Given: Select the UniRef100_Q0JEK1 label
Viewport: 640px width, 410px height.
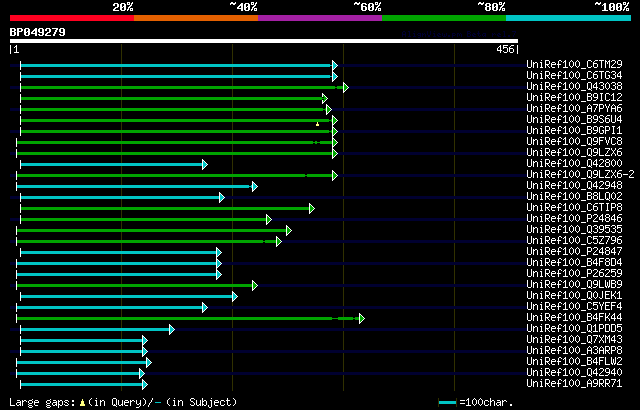Looking at the screenshot, I should pyautogui.click(x=574, y=295).
